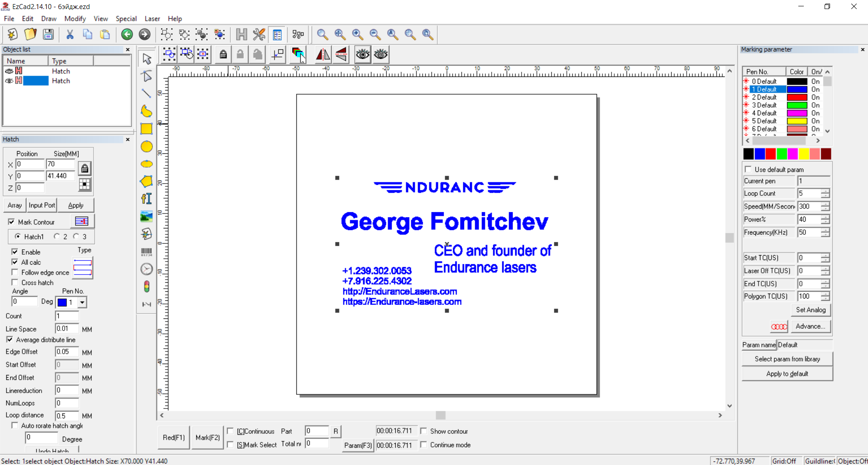This screenshot has height=465, width=868.
Task: Click the Undo green arrow
Action: pos(127,34)
